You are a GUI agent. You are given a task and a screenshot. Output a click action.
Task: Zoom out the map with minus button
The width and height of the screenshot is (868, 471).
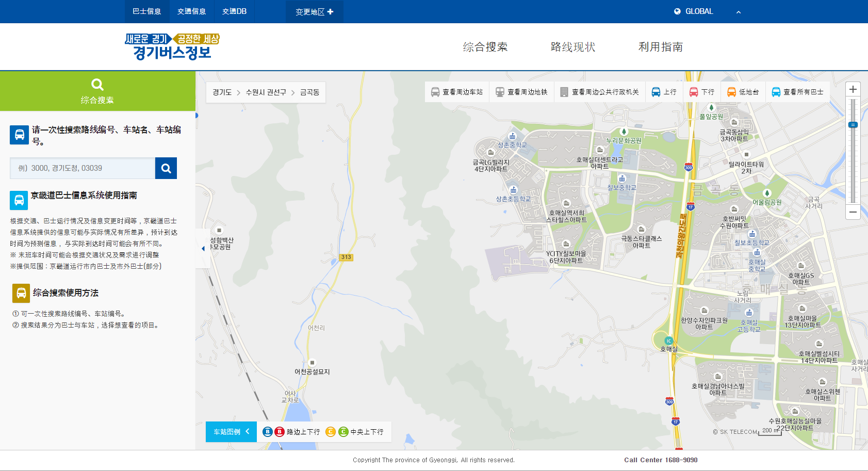tap(853, 212)
